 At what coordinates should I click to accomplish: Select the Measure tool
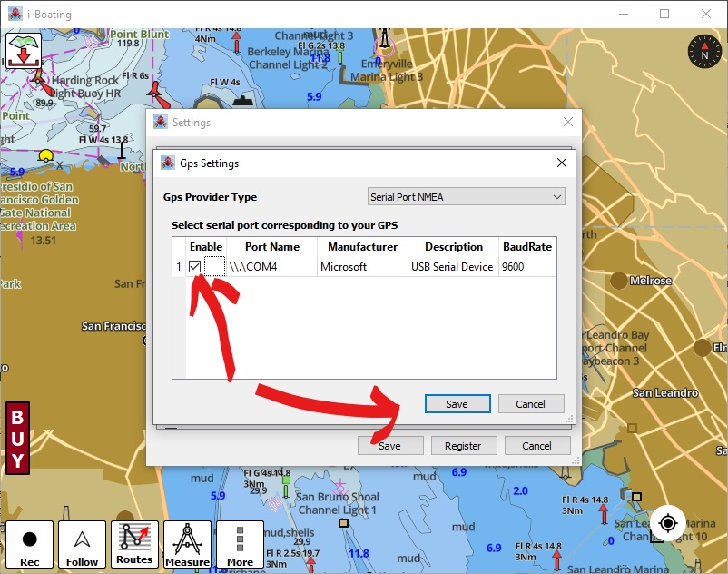(187, 543)
